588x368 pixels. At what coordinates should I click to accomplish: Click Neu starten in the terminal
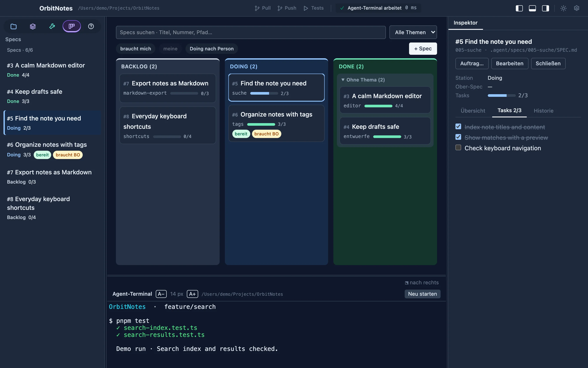click(423, 294)
